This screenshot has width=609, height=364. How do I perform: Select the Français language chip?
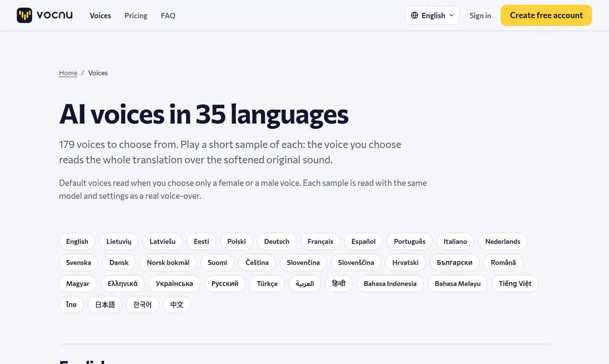(320, 241)
